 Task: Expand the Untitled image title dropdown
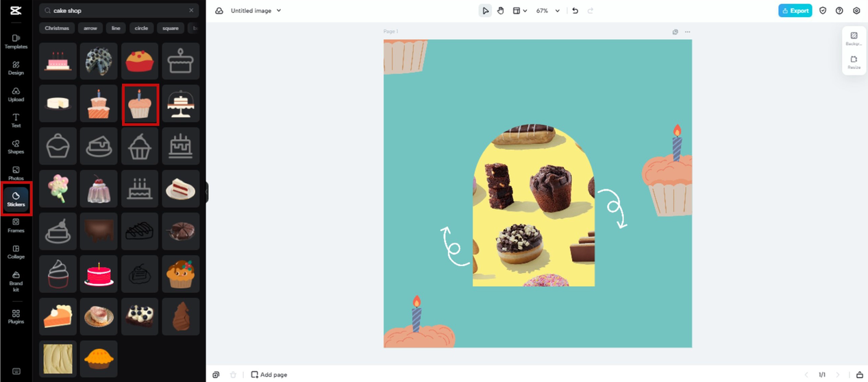(279, 11)
